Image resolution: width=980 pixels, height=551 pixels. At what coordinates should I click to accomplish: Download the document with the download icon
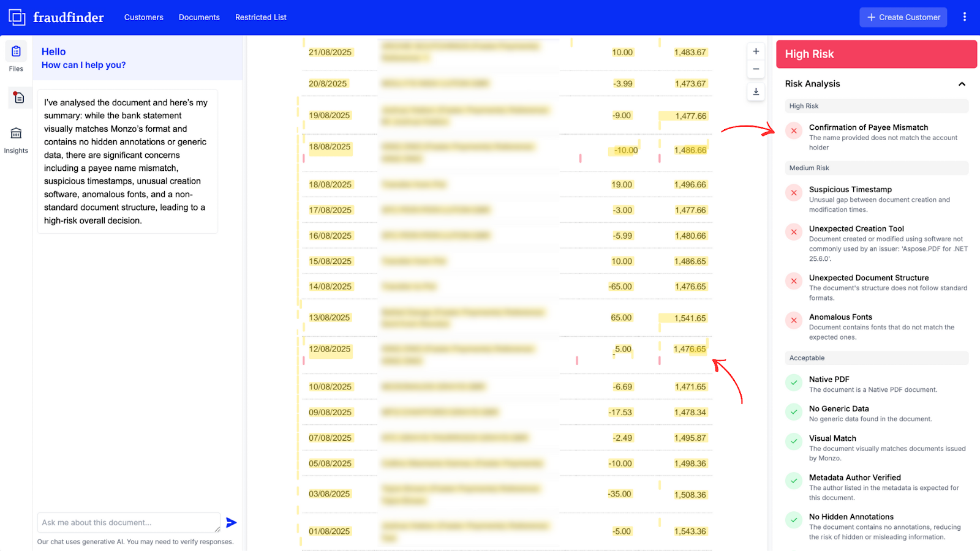point(756,91)
